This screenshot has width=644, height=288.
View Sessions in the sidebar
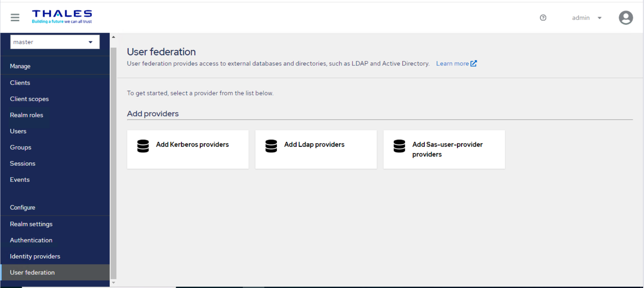55,164
